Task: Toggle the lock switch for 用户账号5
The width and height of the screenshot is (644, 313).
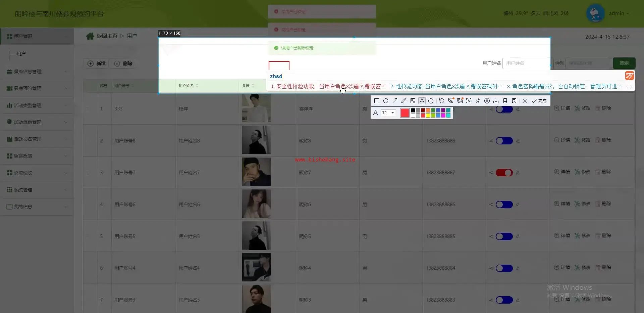Action: 504,236
